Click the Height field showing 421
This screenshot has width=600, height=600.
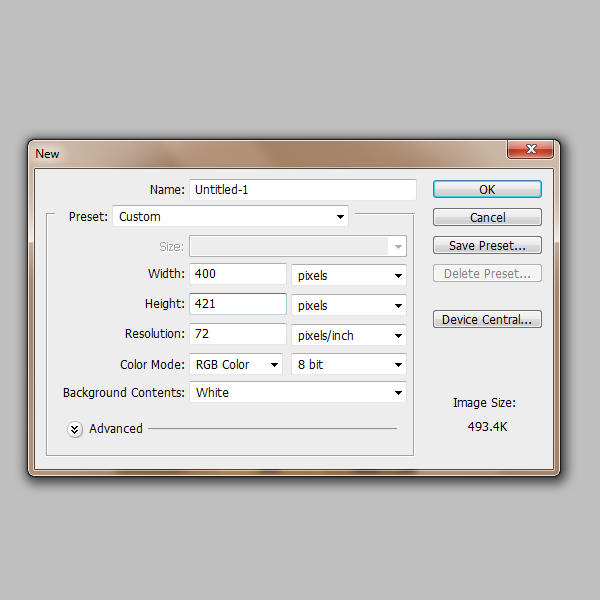pyautogui.click(x=238, y=304)
